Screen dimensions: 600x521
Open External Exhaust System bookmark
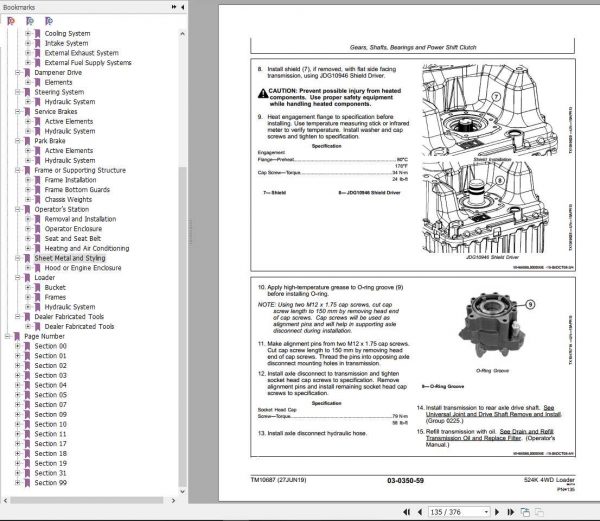click(x=82, y=53)
